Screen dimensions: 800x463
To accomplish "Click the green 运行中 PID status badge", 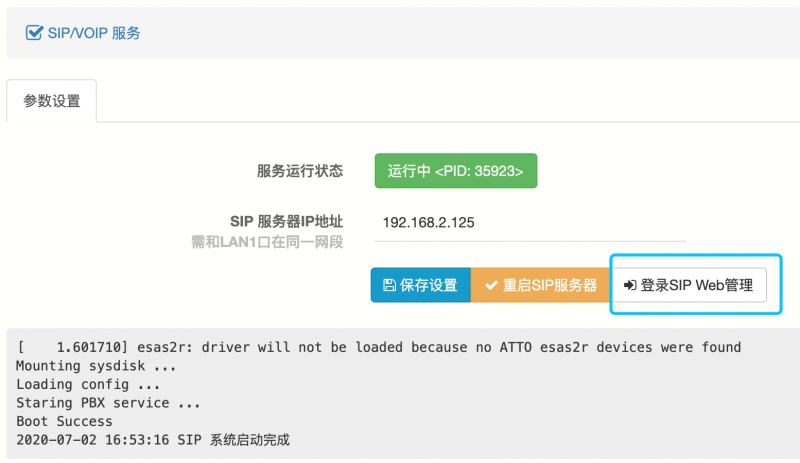I will [456, 170].
